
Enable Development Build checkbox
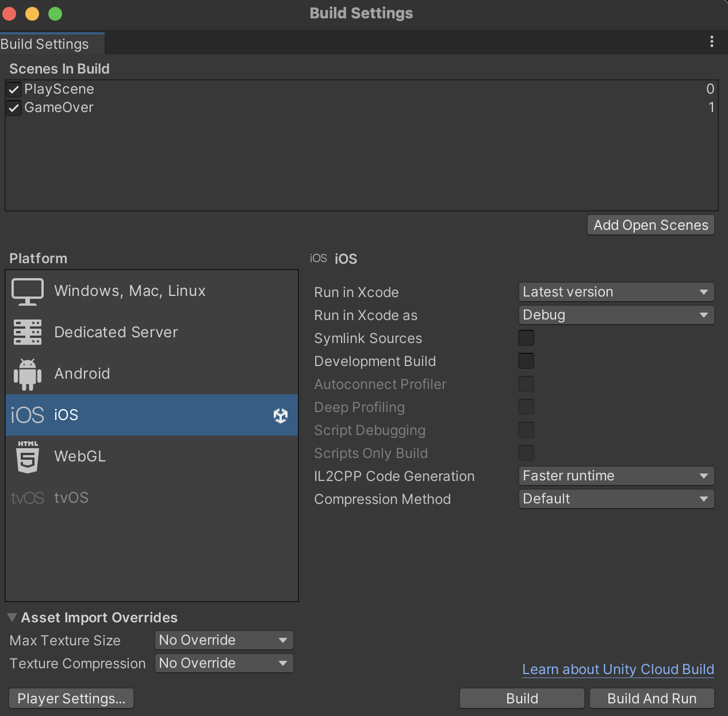pyautogui.click(x=526, y=361)
